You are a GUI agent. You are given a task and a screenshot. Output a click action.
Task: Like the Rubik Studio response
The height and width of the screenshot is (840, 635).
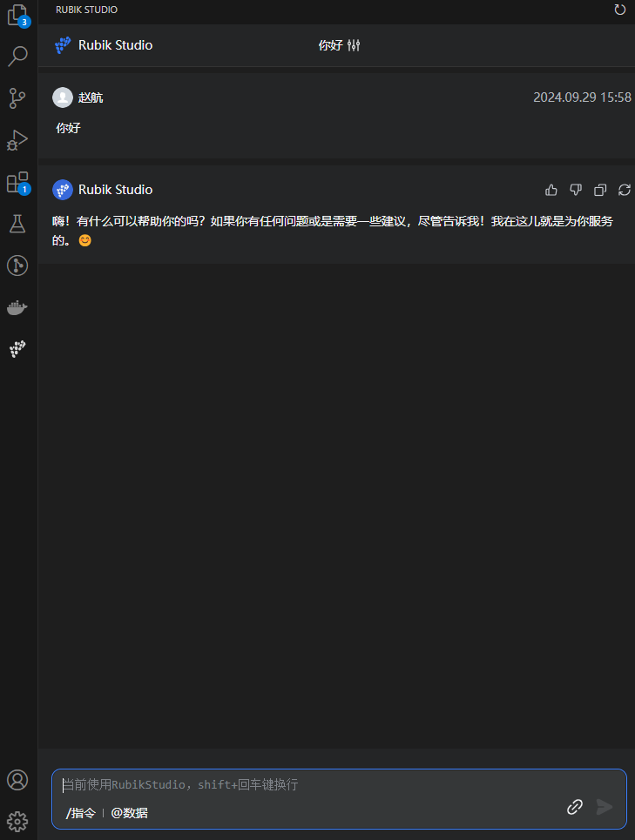[551, 190]
